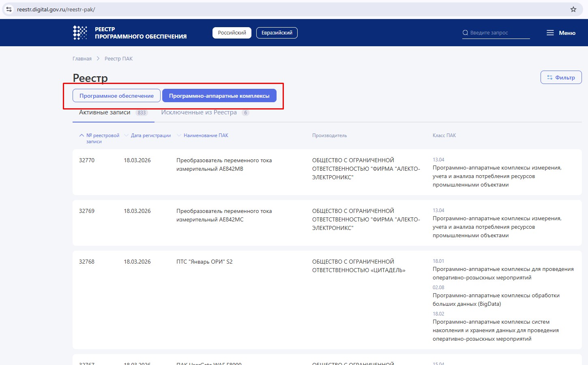Click class code 02.08

(438, 288)
